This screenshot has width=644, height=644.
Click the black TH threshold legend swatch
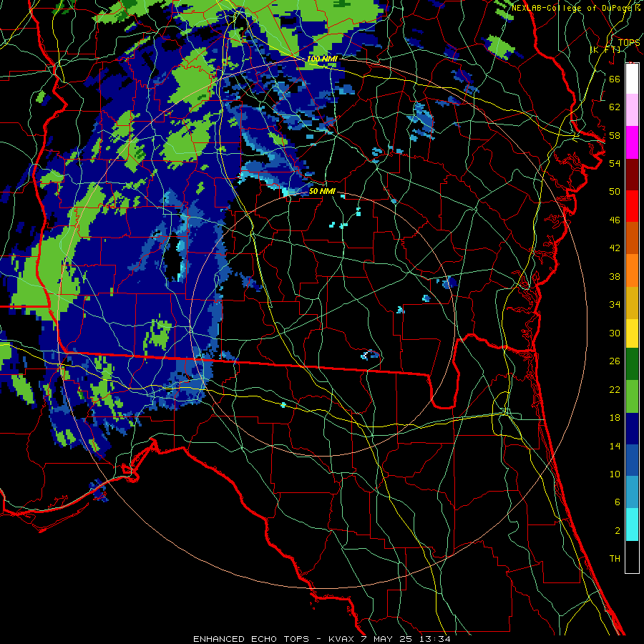[632, 557]
